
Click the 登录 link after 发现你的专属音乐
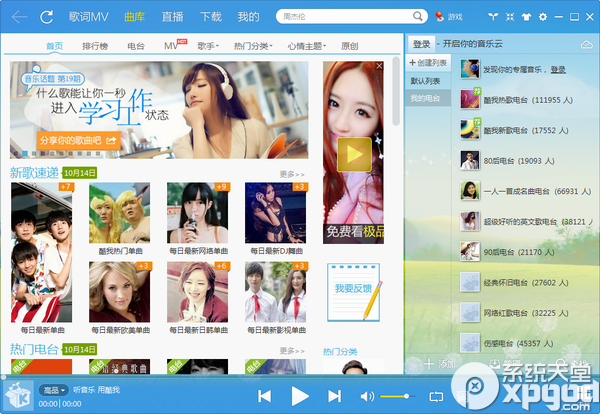coord(558,70)
